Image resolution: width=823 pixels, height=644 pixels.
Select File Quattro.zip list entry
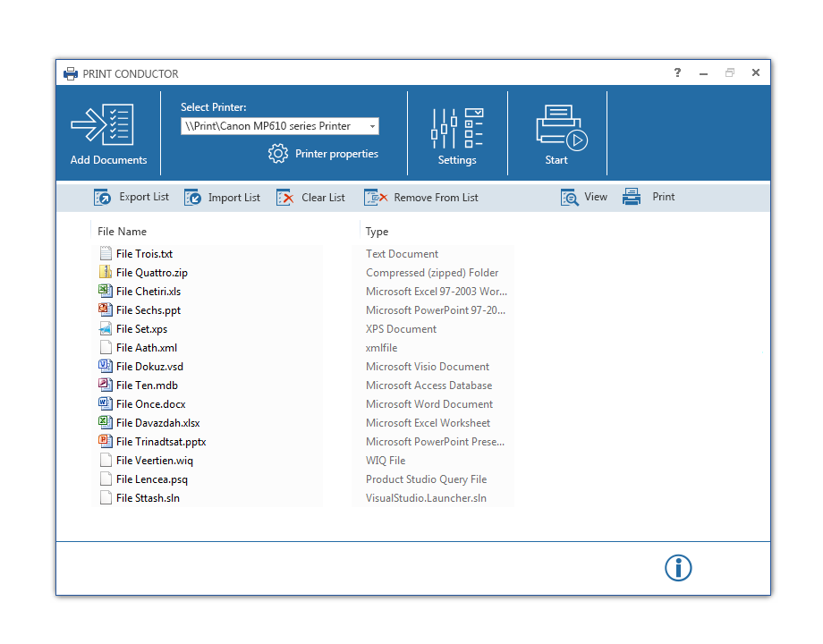[151, 273]
